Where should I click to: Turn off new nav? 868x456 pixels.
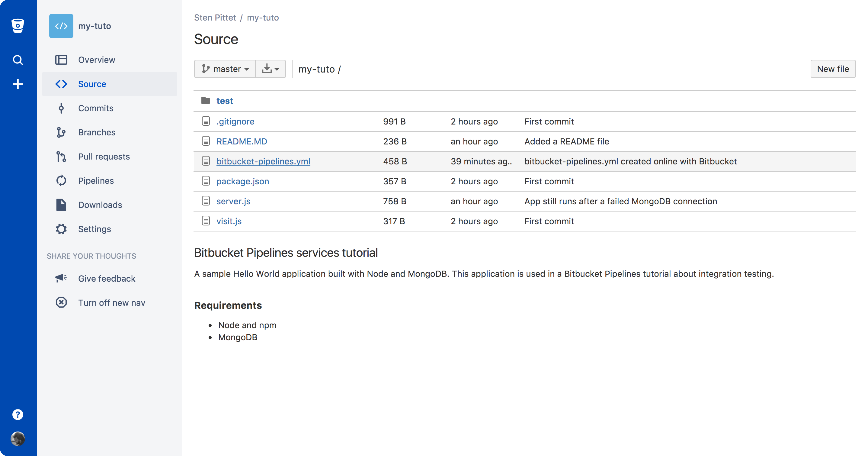(x=111, y=303)
